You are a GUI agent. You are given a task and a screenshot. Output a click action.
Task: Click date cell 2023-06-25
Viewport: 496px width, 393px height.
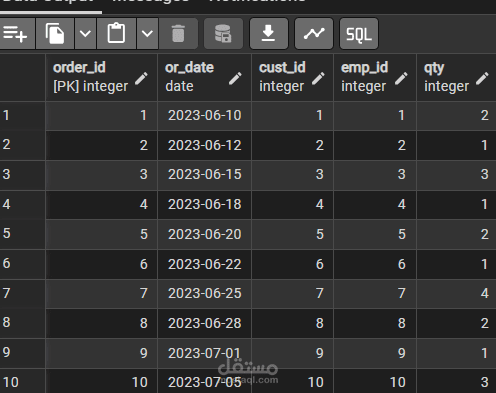pos(204,294)
